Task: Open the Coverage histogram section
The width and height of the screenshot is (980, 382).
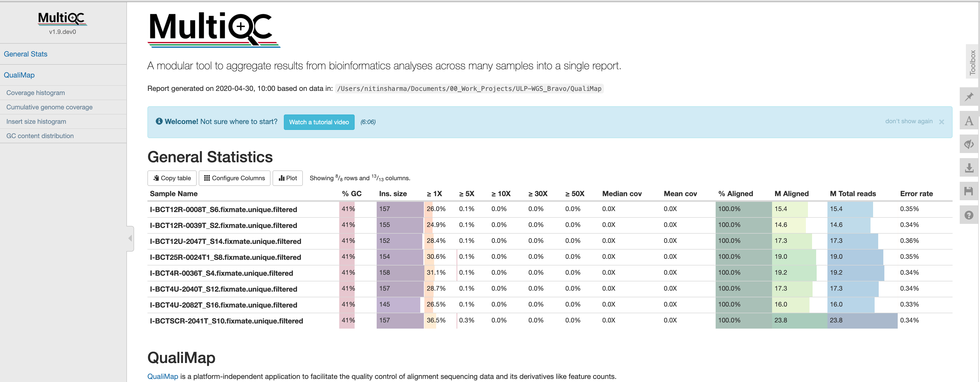Action: pyautogui.click(x=35, y=93)
